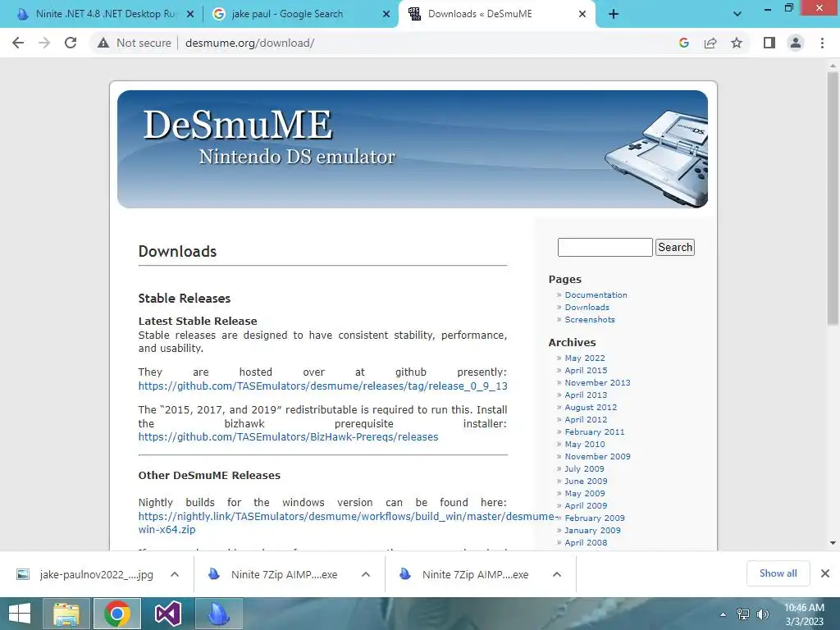The image size is (840, 630).
Task: Open the May 2009 archive
Action: [x=584, y=493]
